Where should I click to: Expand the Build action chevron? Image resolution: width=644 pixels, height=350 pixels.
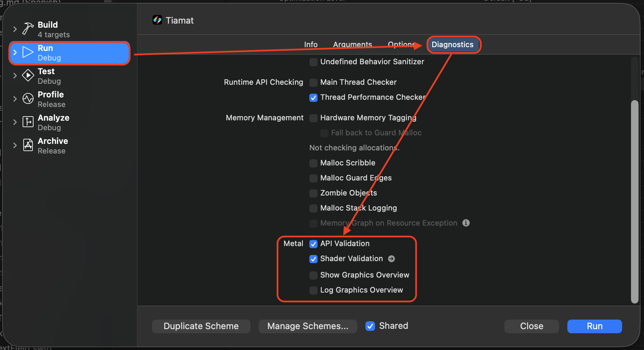15,29
